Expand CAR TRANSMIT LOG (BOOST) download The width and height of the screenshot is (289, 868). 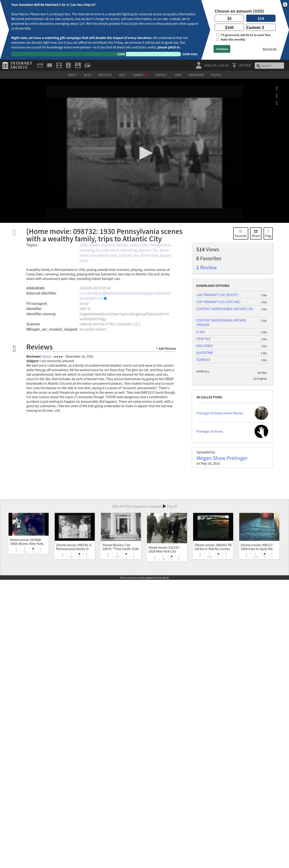217,295
